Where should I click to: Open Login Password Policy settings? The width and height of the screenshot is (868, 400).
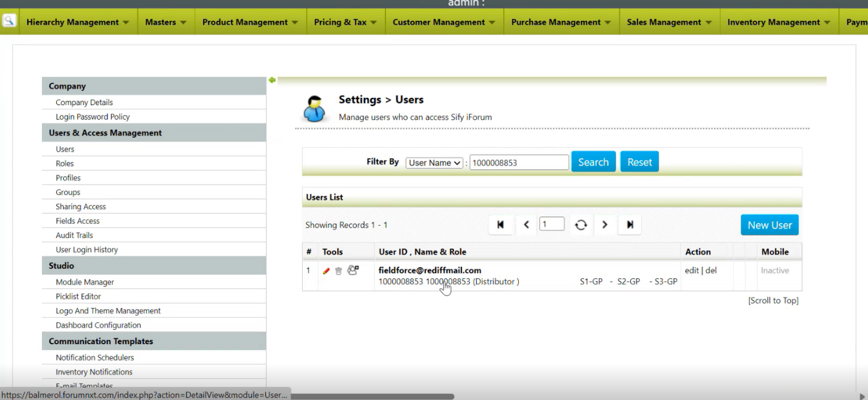pos(92,117)
